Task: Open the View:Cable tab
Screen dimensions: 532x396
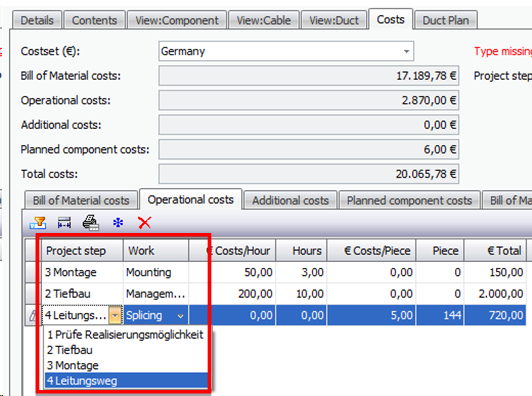Action: click(x=264, y=20)
